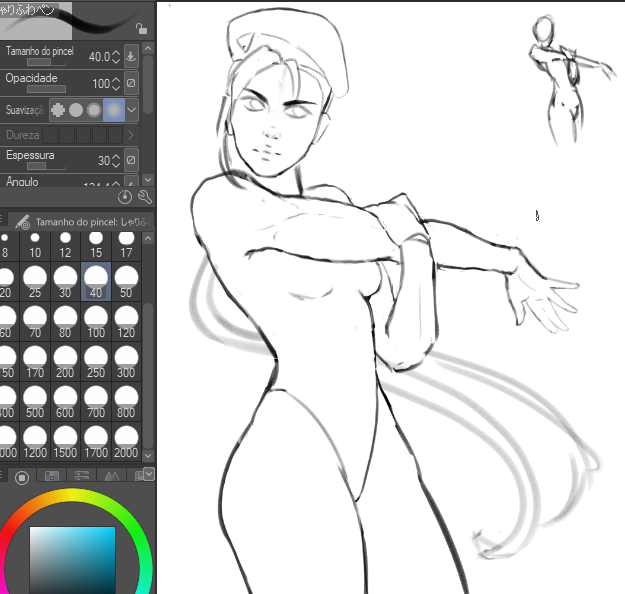Select brush size 12

(x=65, y=246)
